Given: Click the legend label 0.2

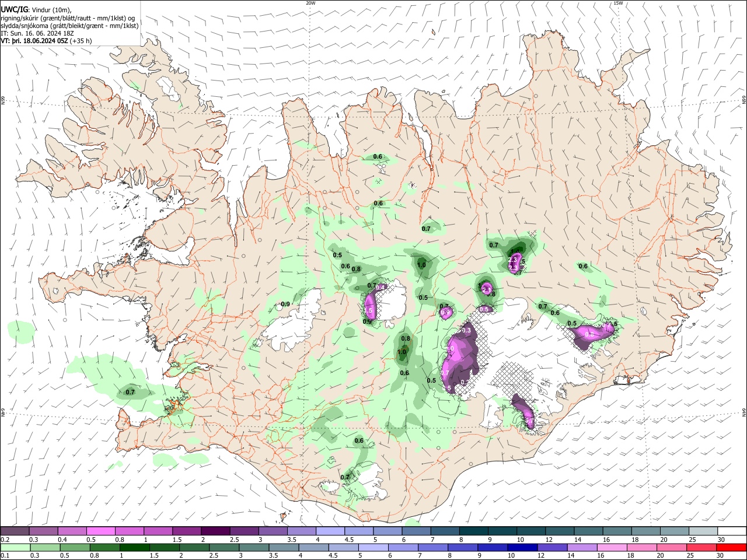Looking at the screenshot, I should [x=4, y=540].
